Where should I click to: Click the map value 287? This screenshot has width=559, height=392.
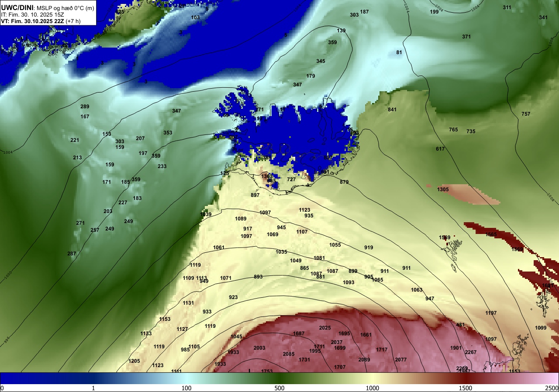(x=72, y=254)
